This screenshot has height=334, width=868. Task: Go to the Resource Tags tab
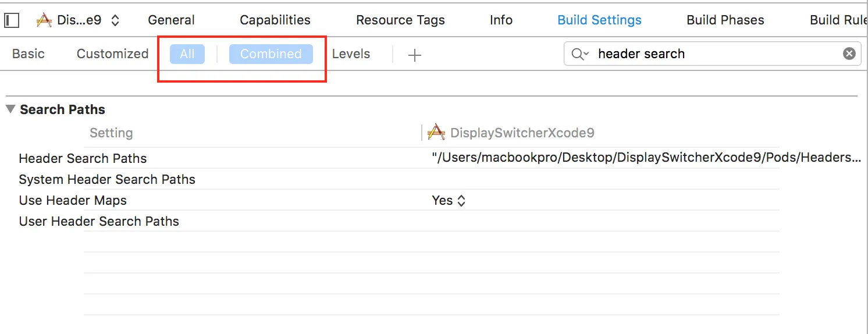pyautogui.click(x=400, y=20)
